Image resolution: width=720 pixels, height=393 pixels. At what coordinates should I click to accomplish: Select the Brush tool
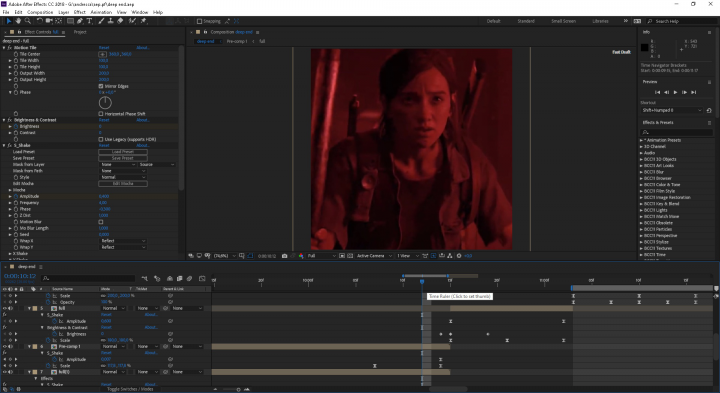(101, 21)
